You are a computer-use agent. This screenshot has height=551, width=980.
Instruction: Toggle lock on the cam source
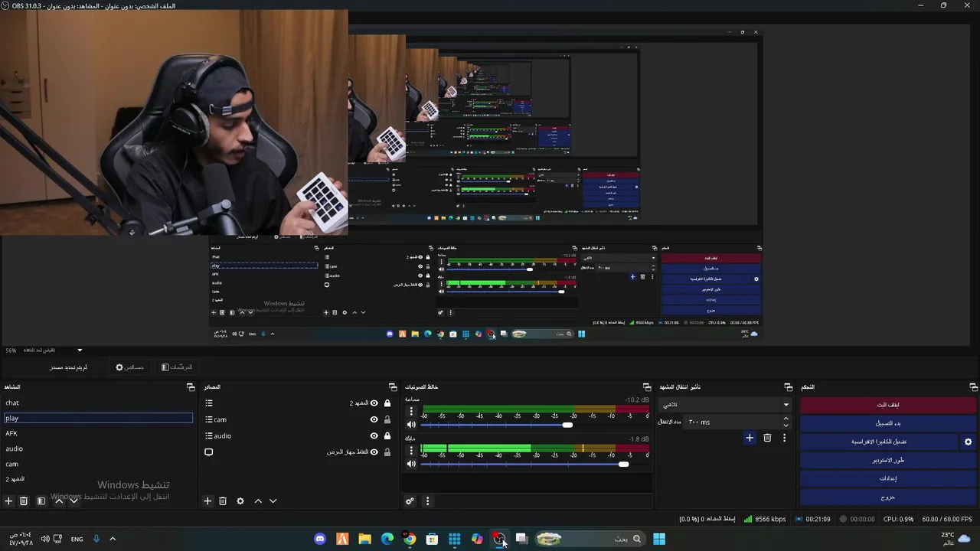coord(387,419)
